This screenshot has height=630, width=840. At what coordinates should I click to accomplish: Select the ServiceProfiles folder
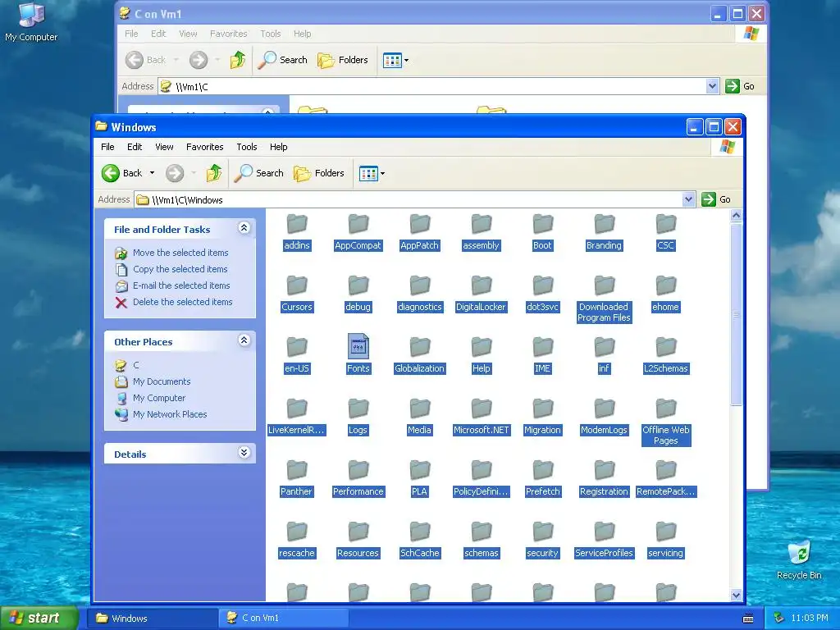click(x=604, y=541)
